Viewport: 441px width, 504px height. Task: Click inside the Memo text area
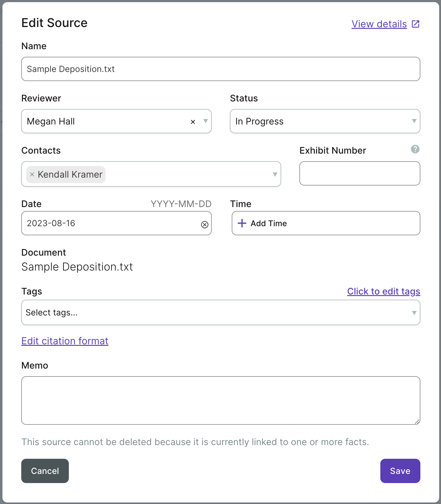tap(220, 400)
